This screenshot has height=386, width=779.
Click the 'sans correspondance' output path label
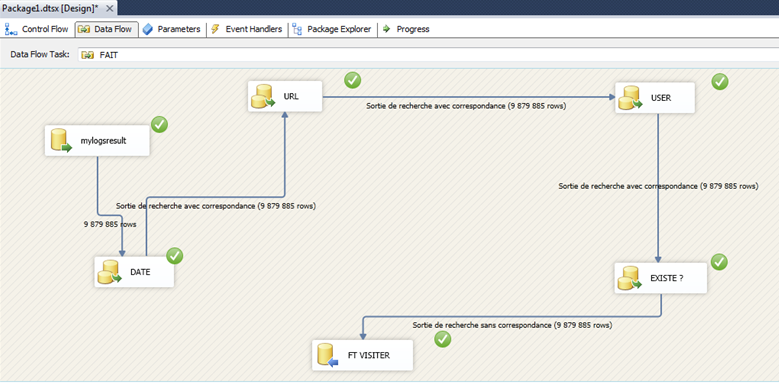tap(512, 325)
